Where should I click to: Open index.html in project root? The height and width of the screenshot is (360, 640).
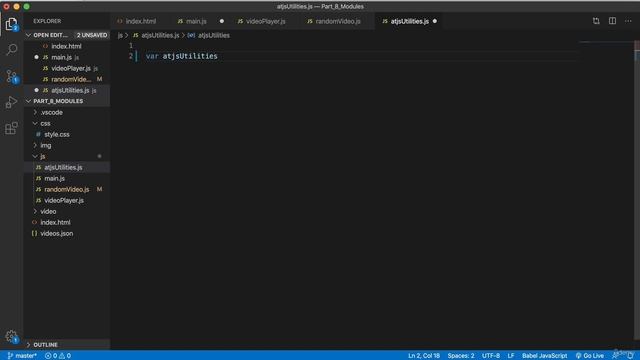pyautogui.click(x=55, y=222)
